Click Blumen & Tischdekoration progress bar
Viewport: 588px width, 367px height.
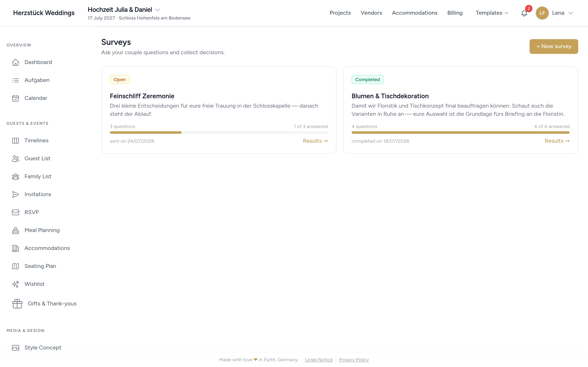(460, 133)
